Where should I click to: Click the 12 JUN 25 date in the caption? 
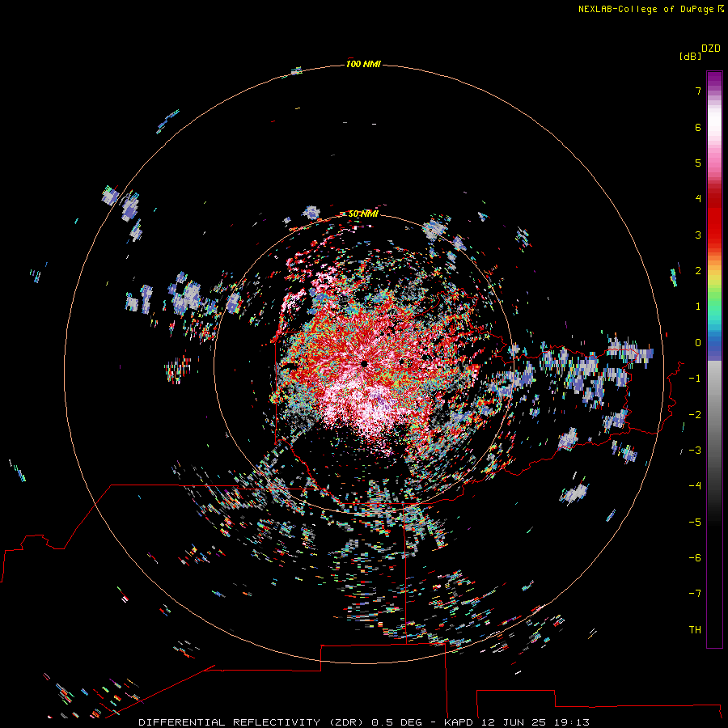point(514,722)
